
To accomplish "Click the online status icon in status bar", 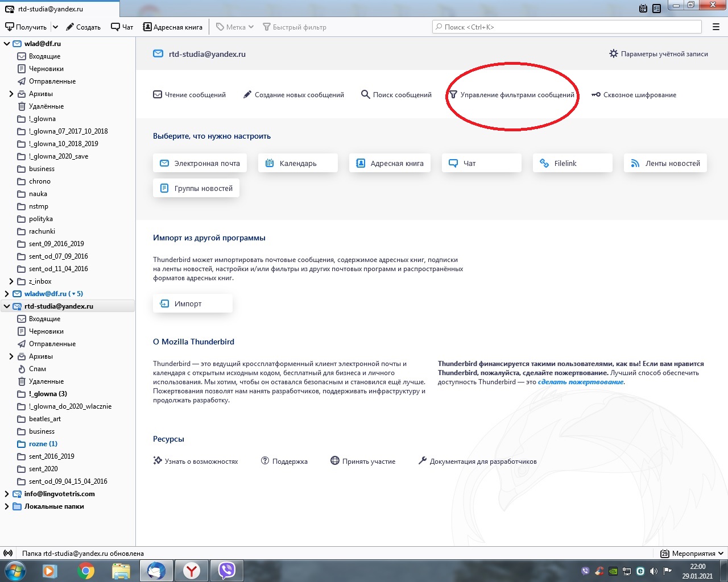I will click(x=8, y=553).
